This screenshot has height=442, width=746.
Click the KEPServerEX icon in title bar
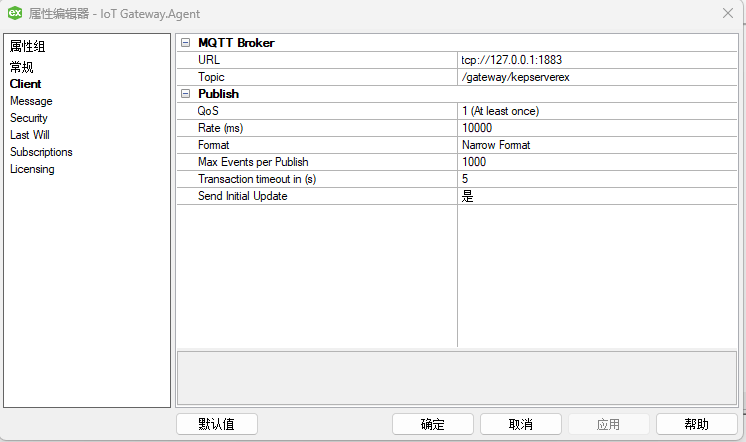(x=16, y=12)
